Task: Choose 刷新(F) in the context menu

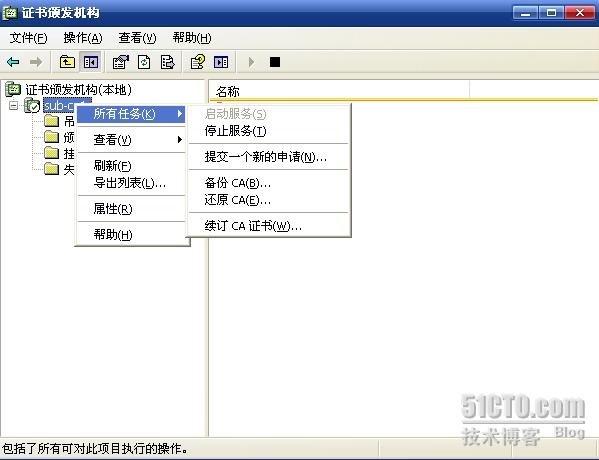Action: (131, 165)
